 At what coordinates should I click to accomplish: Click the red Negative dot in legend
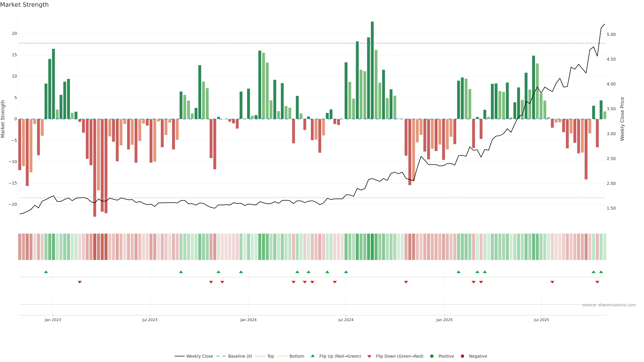pyautogui.click(x=462, y=356)
